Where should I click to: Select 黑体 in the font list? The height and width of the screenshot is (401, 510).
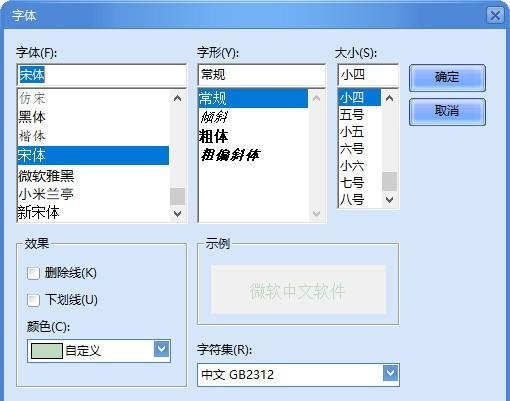(x=93, y=117)
